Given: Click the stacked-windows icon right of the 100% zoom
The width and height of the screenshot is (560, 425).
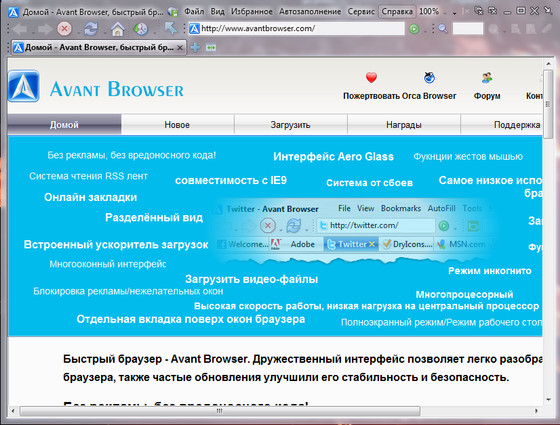Looking at the screenshot, I should pos(479,11).
